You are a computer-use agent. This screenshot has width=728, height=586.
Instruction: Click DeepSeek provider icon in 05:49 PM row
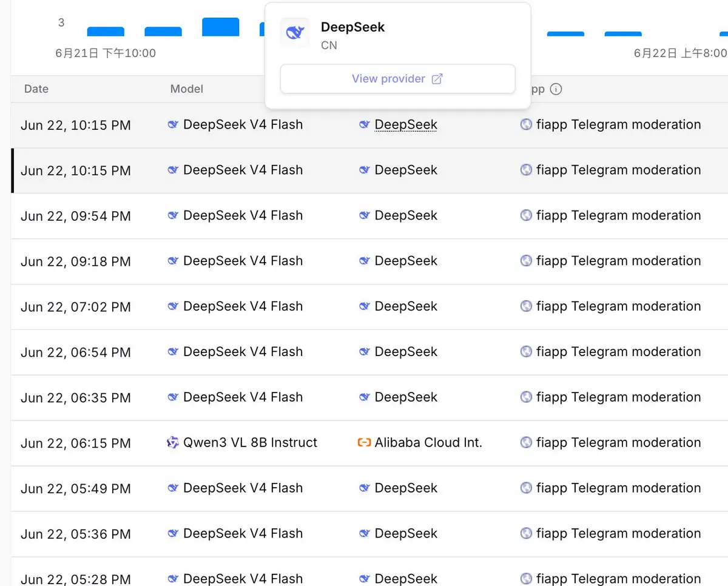click(365, 488)
